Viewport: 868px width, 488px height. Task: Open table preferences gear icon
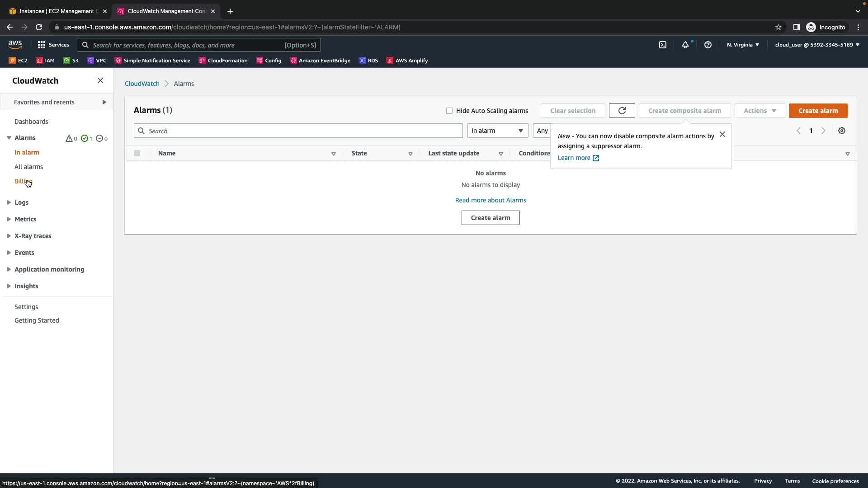[x=841, y=131]
